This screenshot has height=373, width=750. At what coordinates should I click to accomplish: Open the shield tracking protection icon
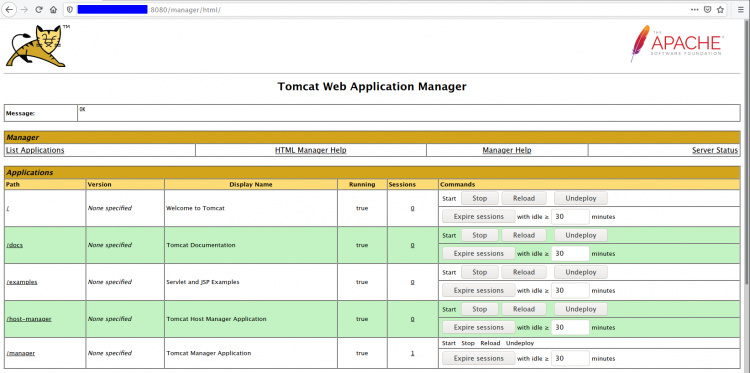69,10
